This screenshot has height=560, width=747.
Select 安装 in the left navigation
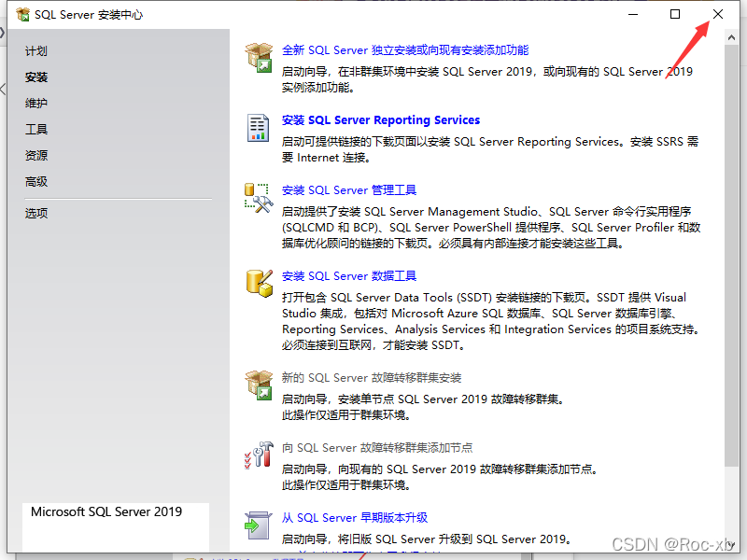(36, 77)
